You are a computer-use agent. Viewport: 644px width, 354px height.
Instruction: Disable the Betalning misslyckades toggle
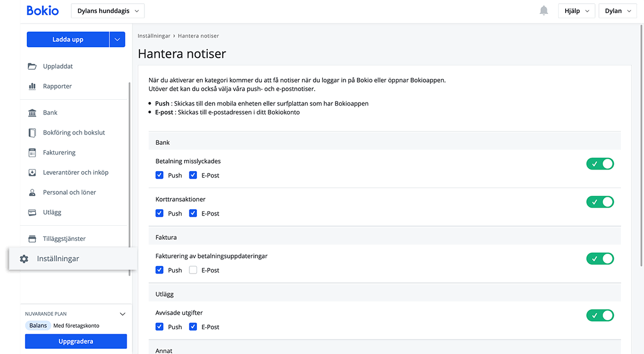point(599,164)
